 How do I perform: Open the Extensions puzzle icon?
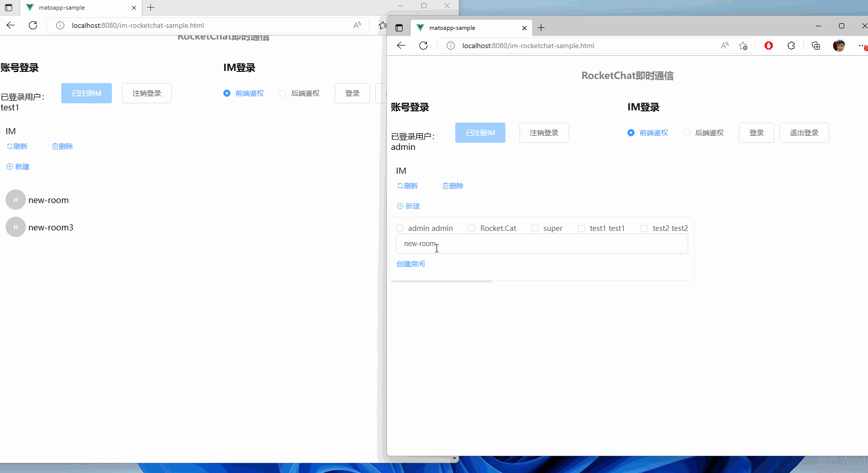tap(791, 46)
